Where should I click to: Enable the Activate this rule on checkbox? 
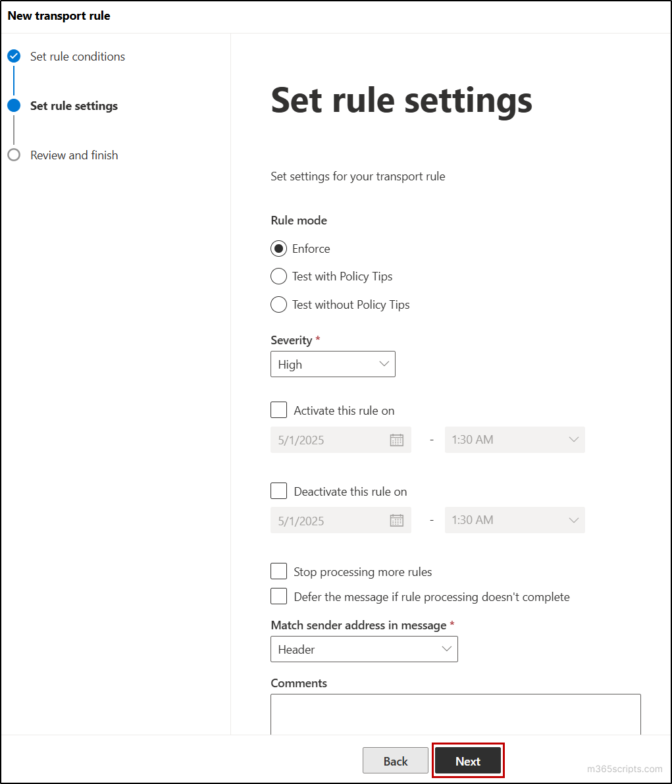point(278,409)
